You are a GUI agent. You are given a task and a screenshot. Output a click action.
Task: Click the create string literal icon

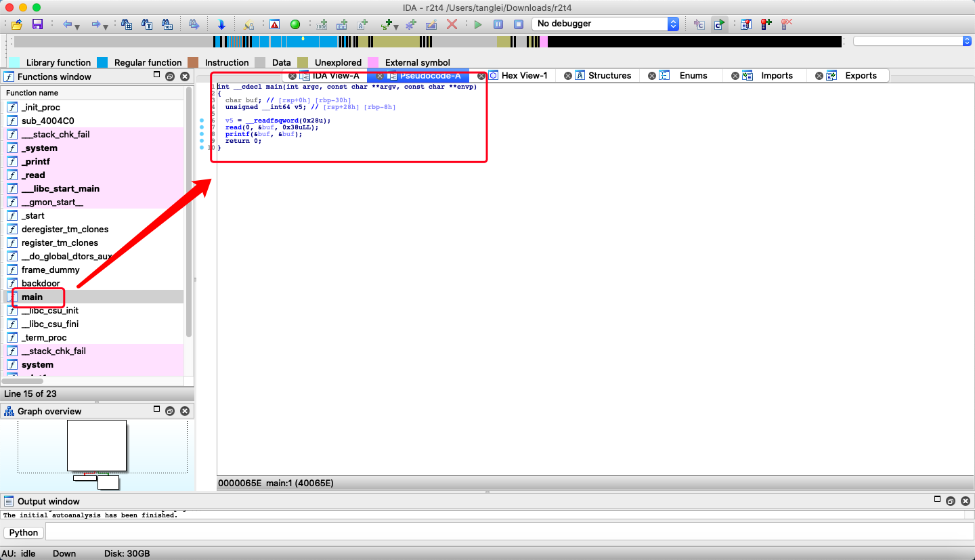click(362, 24)
